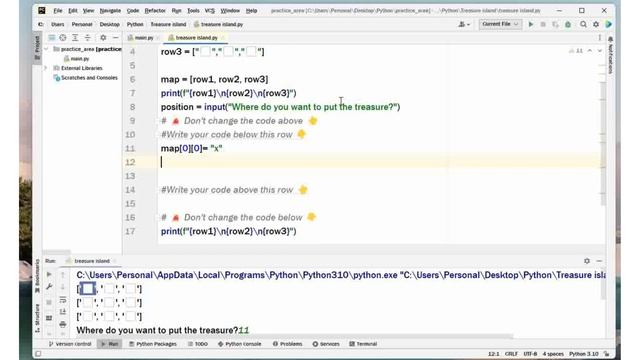Open the Services tool window

(x=326, y=344)
